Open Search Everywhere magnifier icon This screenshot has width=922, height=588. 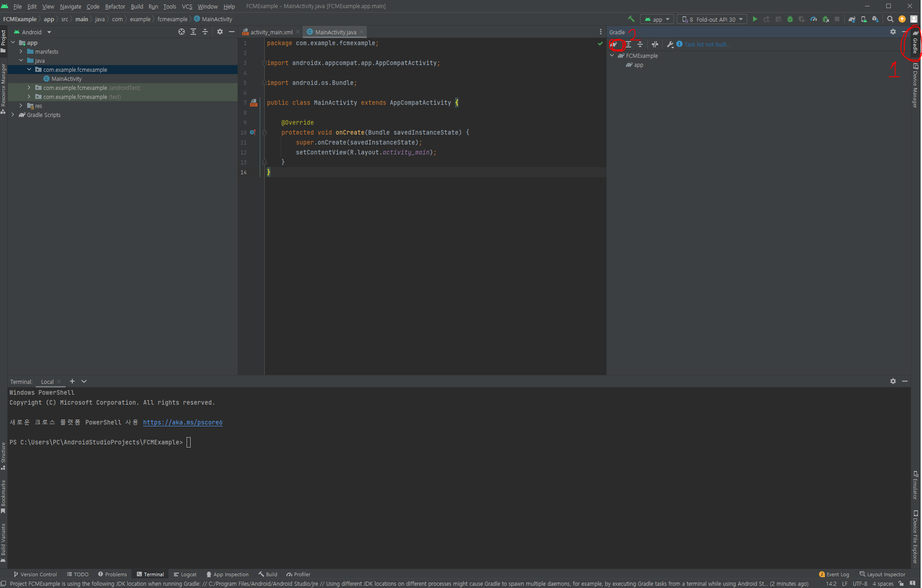pos(890,19)
